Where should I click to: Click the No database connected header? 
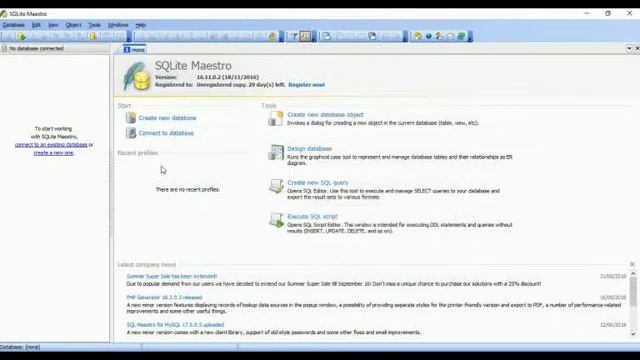point(55,49)
